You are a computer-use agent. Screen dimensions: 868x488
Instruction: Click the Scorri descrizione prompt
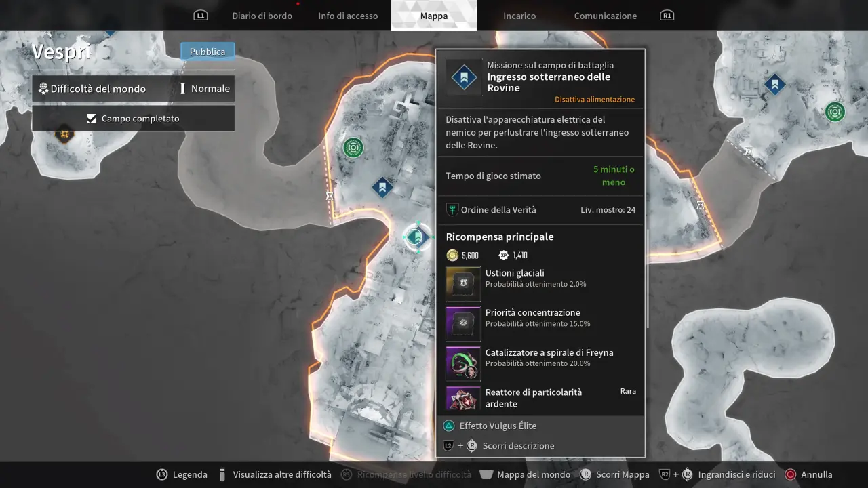(499, 445)
